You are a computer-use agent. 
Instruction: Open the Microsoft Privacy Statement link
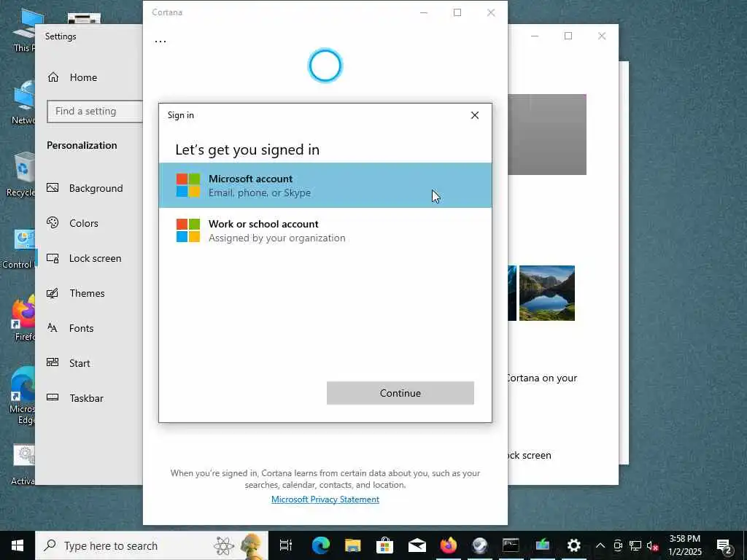click(x=325, y=499)
